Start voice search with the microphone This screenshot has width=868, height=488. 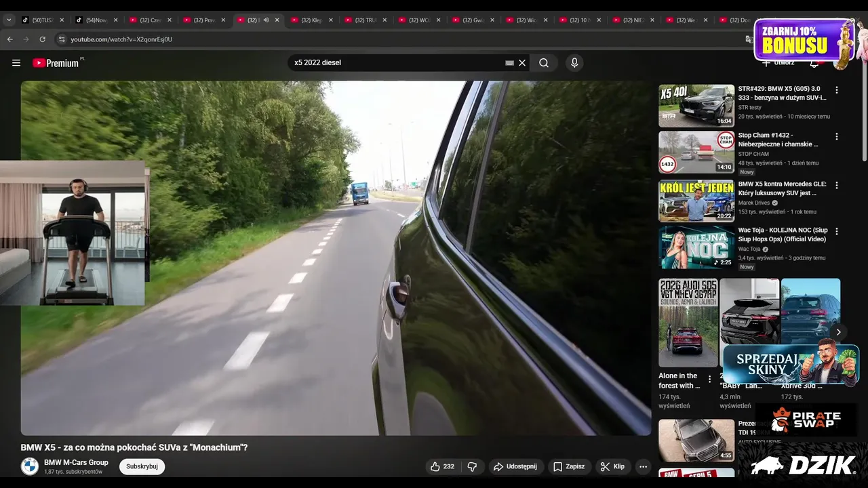(x=574, y=62)
